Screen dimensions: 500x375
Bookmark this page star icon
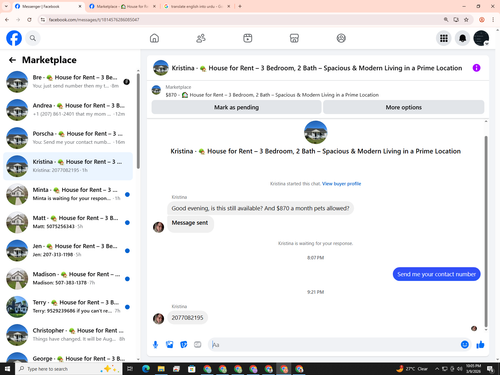[x=466, y=20]
